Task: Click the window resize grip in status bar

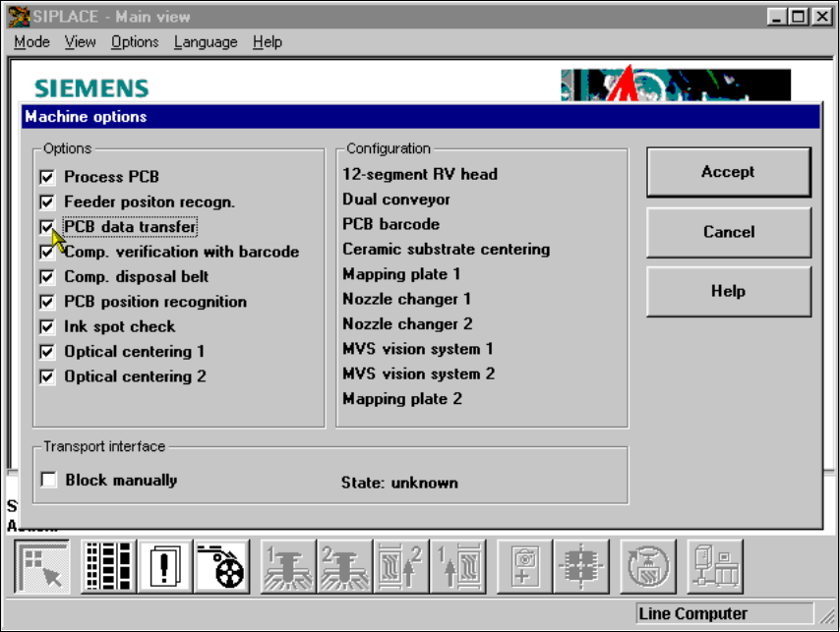Action: (827, 616)
